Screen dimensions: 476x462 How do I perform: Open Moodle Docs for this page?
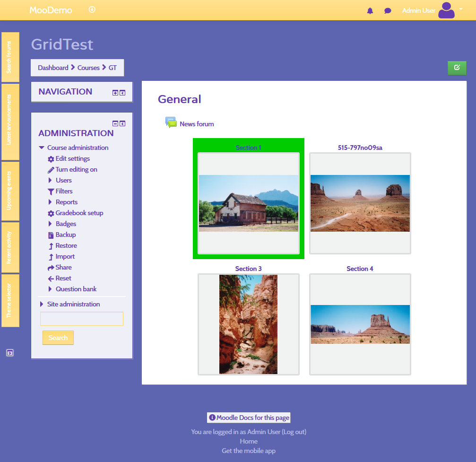pyautogui.click(x=249, y=418)
